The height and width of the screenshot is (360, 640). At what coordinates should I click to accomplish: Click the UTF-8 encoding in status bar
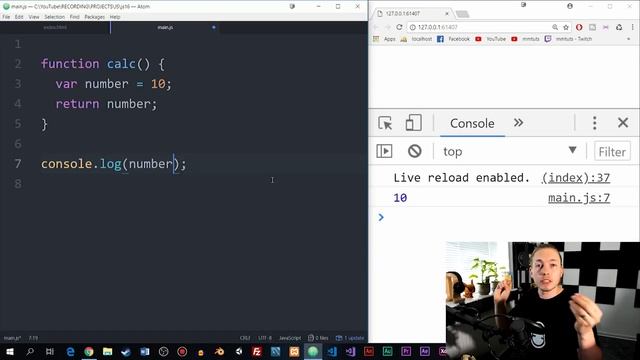[x=264, y=338]
